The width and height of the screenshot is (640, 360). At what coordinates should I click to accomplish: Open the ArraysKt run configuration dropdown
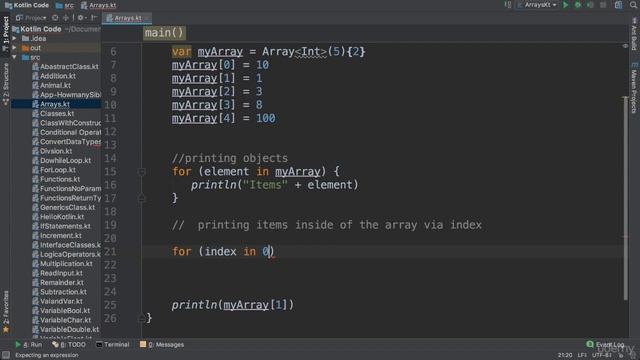point(537,5)
